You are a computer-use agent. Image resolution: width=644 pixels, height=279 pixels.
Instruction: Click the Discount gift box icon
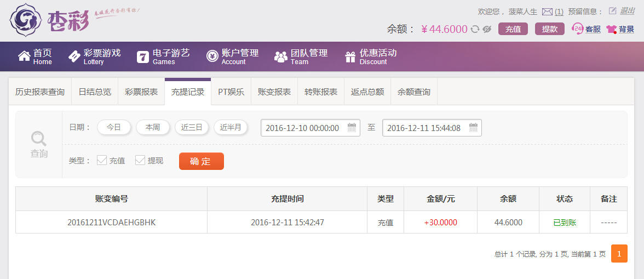tap(350, 56)
